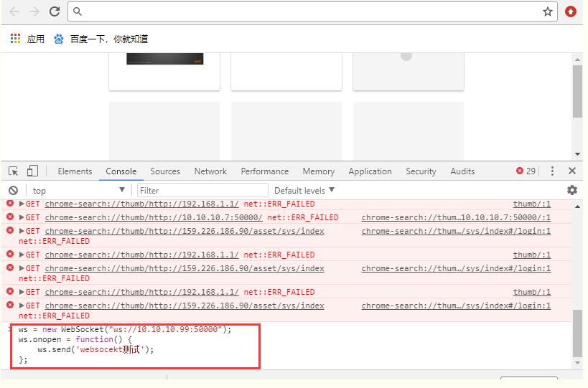Bookmark this page with the star icon
The width and height of the screenshot is (588, 388).
(548, 11)
